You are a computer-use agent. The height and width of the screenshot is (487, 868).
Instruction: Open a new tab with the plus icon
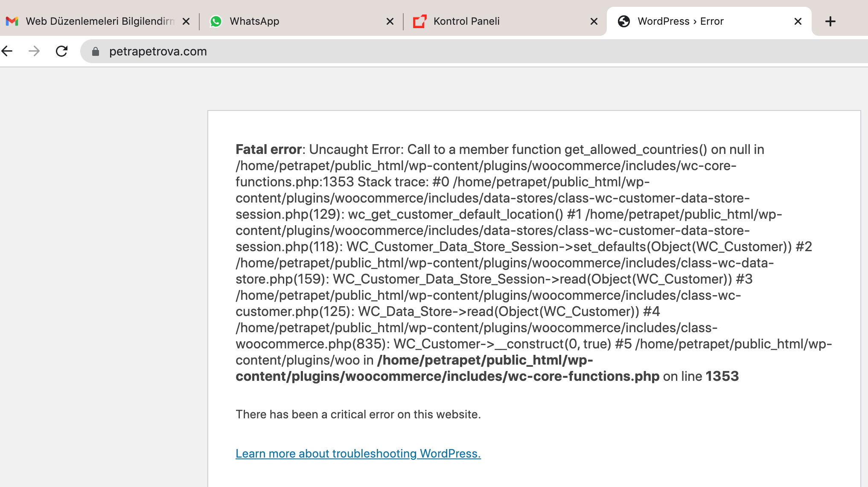[x=830, y=21]
